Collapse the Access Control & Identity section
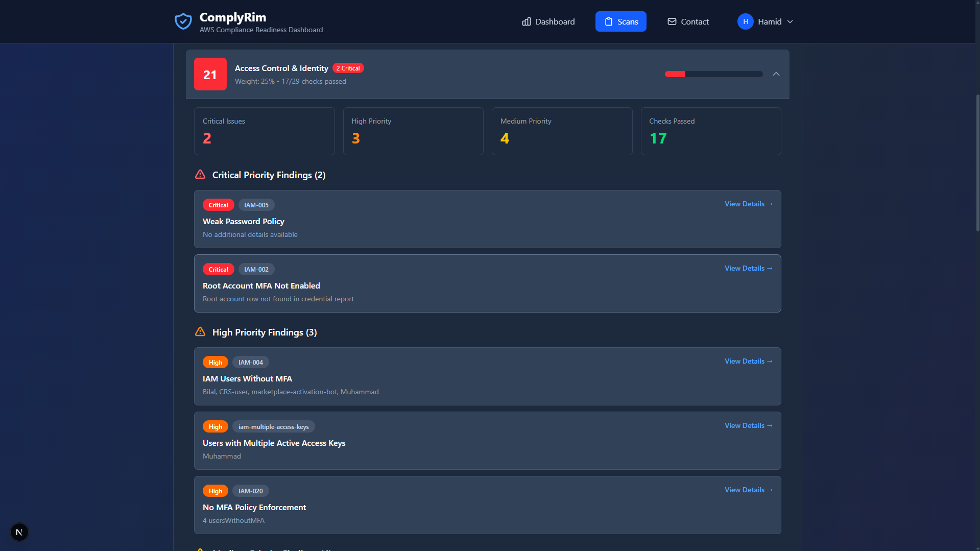The image size is (980, 551). pos(776,74)
